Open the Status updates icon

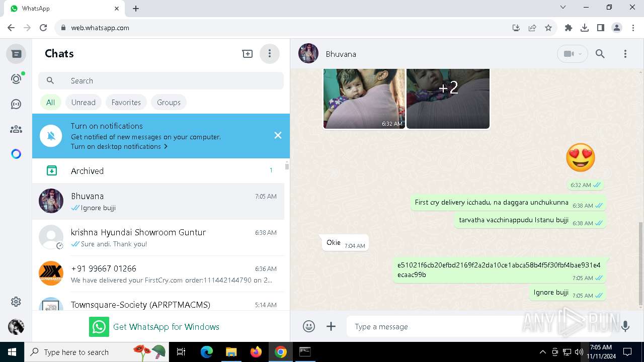click(x=16, y=79)
